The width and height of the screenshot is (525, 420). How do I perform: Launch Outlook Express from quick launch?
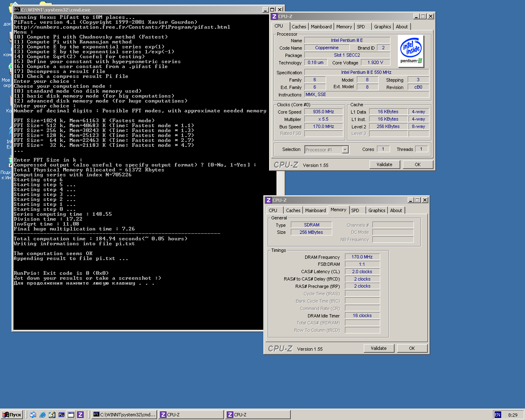pos(33,415)
